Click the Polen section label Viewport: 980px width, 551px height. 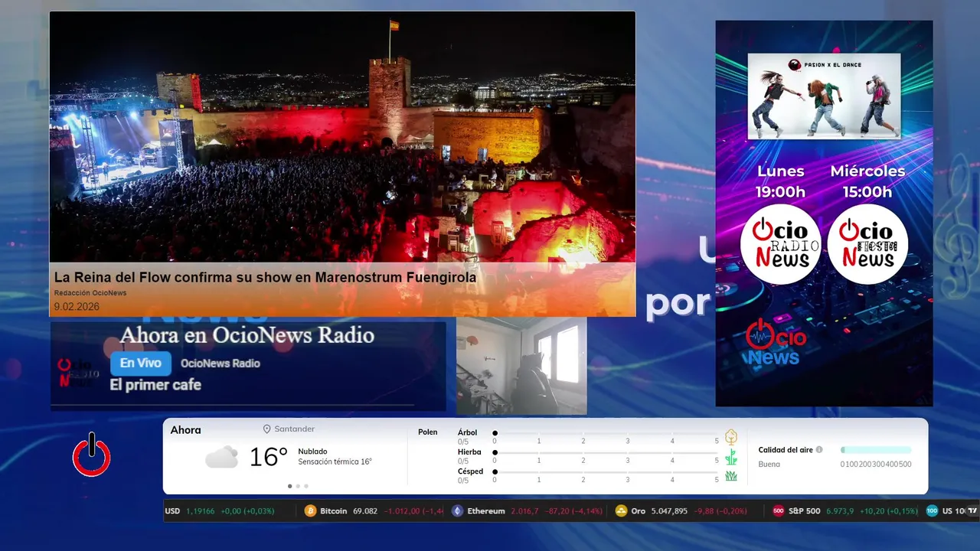click(x=428, y=432)
